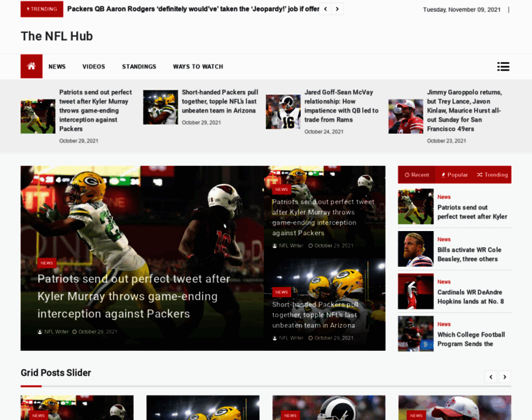Open grid slider card with red cap player

pyautogui.click(x=454, y=408)
